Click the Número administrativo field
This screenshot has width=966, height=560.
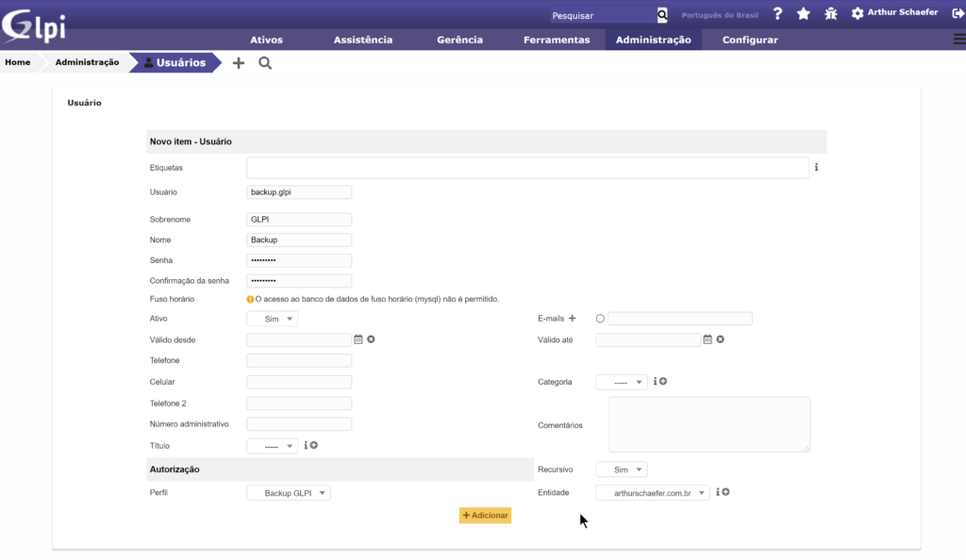pyautogui.click(x=299, y=424)
